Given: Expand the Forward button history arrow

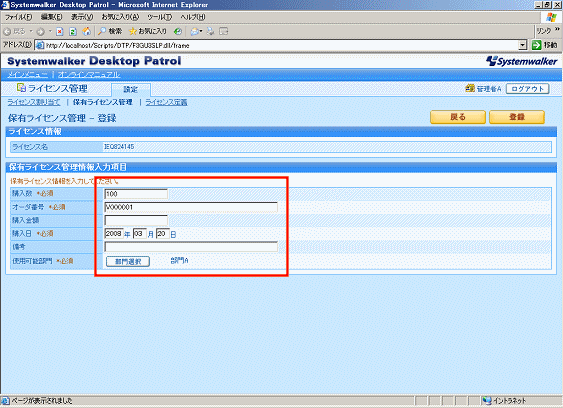Looking at the screenshot, I should [50, 32].
